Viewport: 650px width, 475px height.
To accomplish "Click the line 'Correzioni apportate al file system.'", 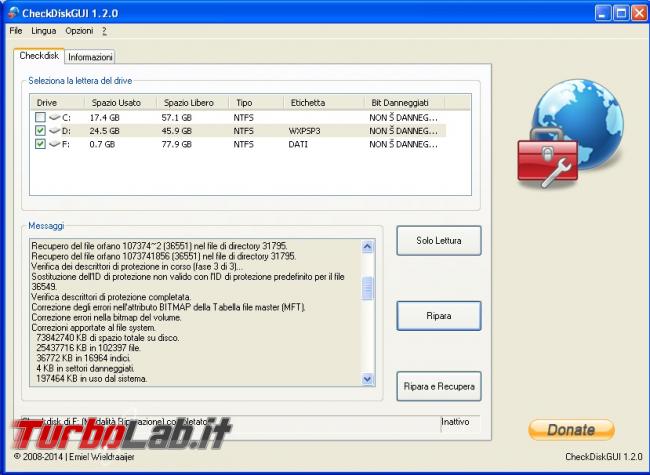I will pyautogui.click(x=94, y=328).
